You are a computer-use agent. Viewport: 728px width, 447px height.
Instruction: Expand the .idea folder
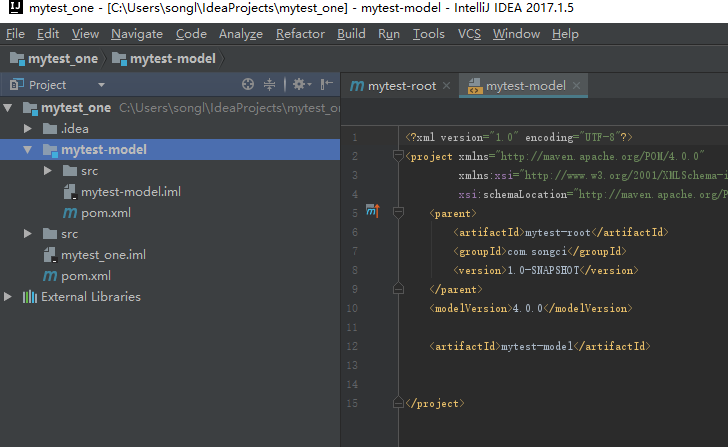pyautogui.click(x=28, y=129)
